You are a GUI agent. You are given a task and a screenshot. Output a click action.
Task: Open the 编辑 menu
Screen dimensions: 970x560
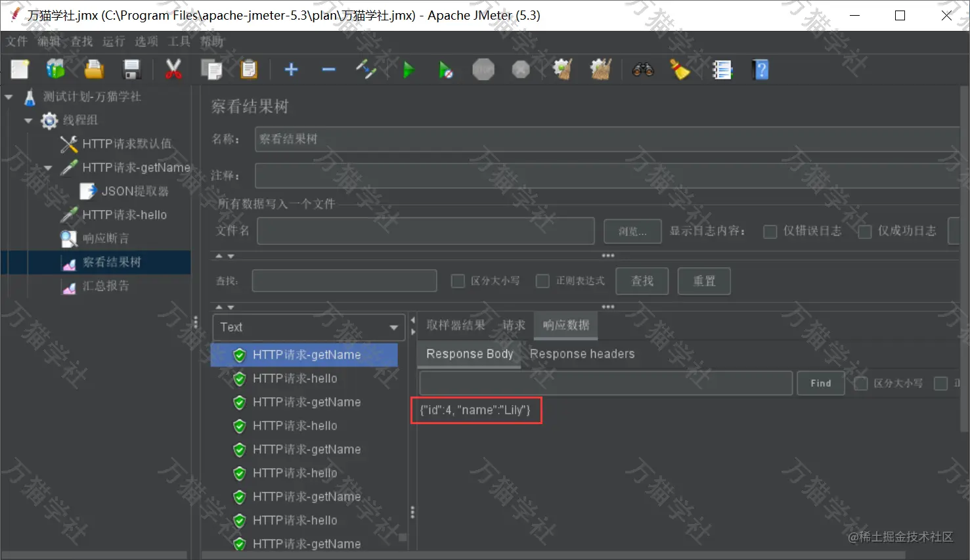[49, 41]
